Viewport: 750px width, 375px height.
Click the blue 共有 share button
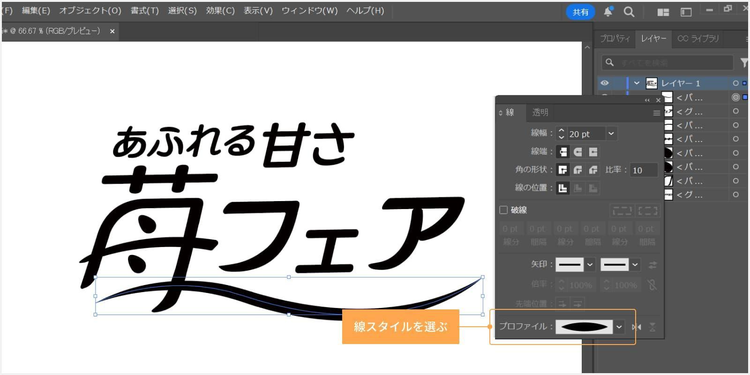coord(581,12)
